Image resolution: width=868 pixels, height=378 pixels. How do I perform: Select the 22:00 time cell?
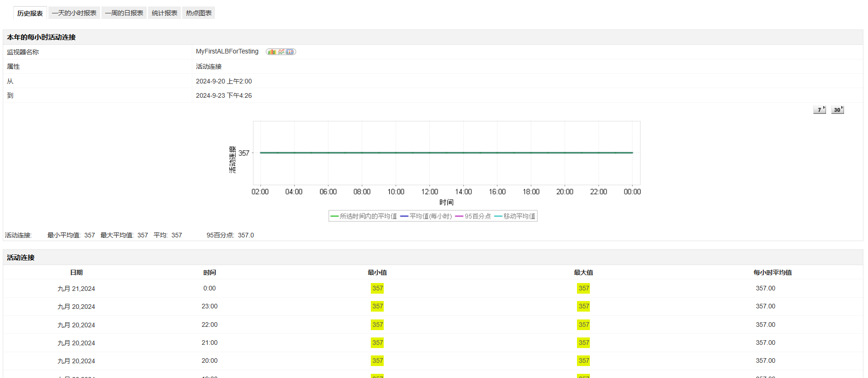point(209,325)
